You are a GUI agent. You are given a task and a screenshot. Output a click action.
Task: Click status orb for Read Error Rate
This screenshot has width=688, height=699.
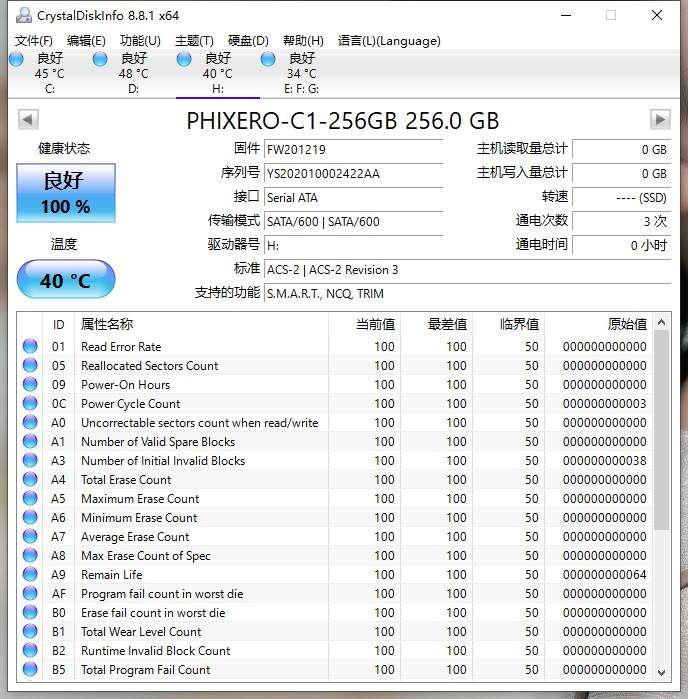tap(30, 346)
